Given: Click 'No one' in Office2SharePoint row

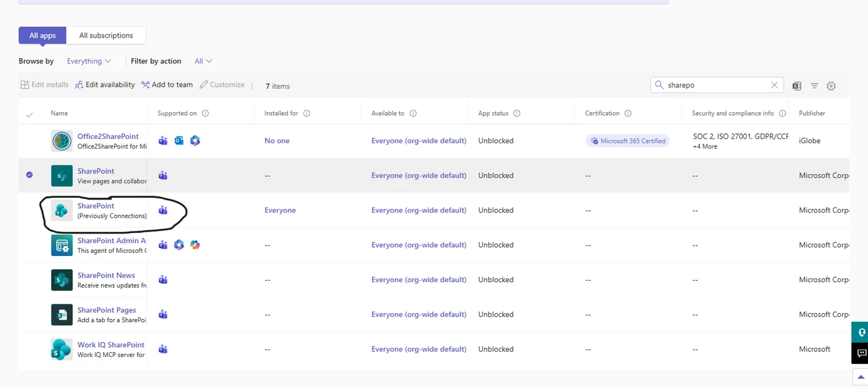Looking at the screenshot, I should click(277, 141).
